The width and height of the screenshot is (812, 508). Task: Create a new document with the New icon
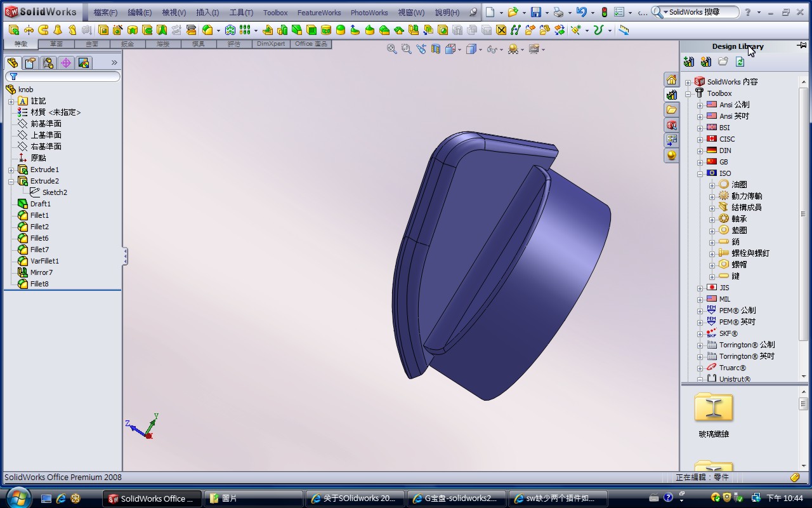coord(490,12)
